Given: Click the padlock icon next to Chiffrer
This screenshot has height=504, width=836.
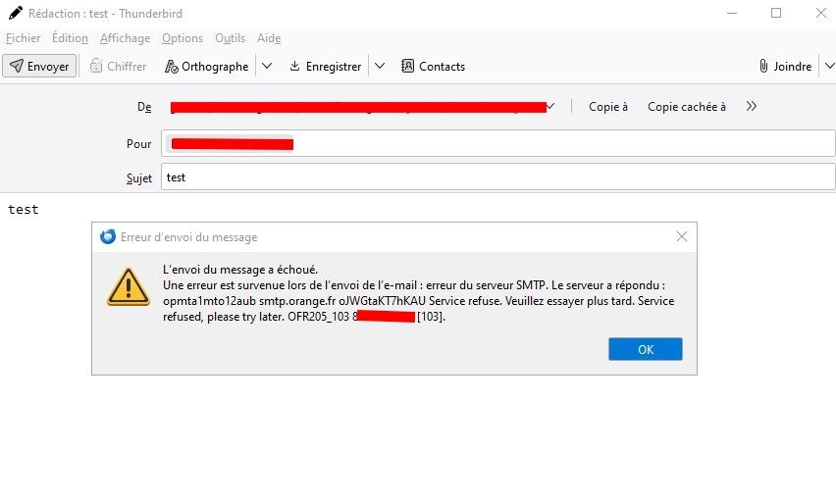Looking at the screenshot, I should point(96,66).
